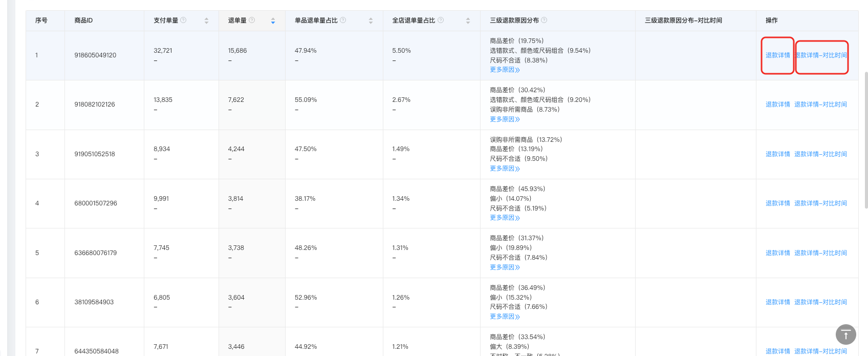The image size is (868, 356).
Task: Open 退款详情 for product 38109584903
Action: click(x=778, y=302)
